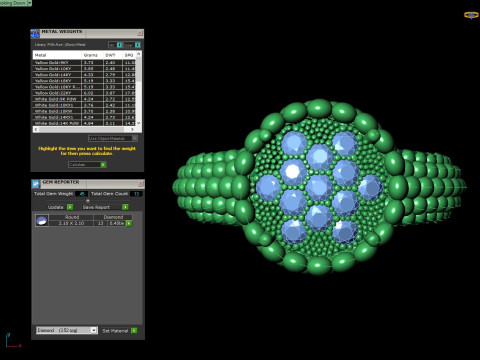Click the 6.02 grams cell

(x=92, y=93)
